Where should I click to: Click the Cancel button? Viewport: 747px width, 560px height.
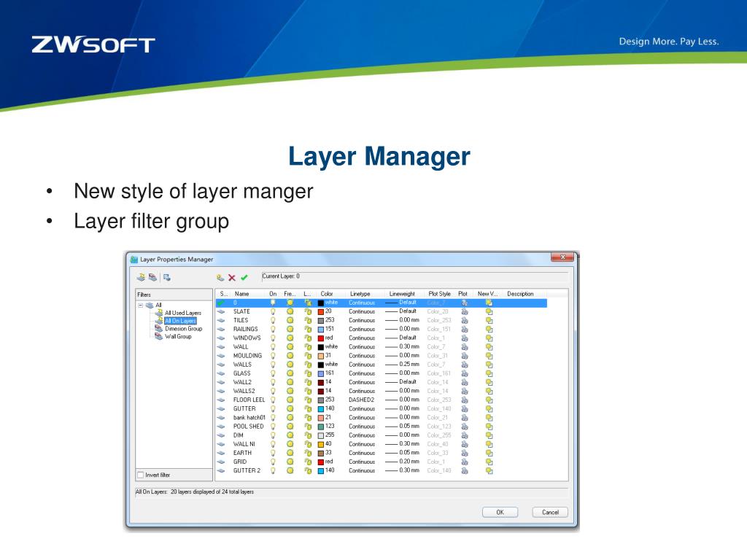[x=550, y=512]
